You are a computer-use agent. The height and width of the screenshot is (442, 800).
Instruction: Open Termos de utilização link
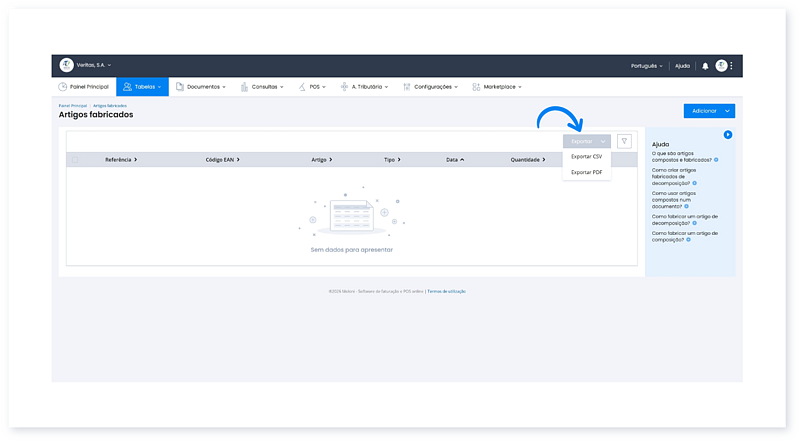pos(446,291)
